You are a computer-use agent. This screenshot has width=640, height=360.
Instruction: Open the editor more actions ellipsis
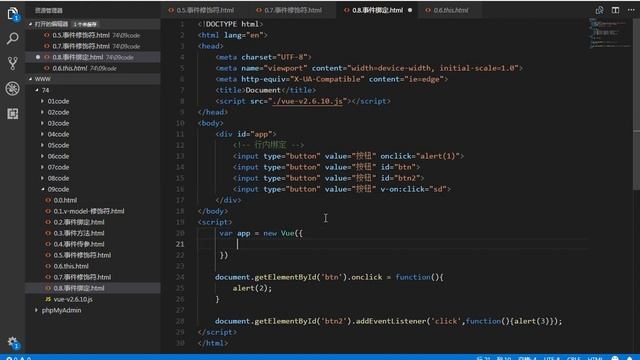(631, 10)
